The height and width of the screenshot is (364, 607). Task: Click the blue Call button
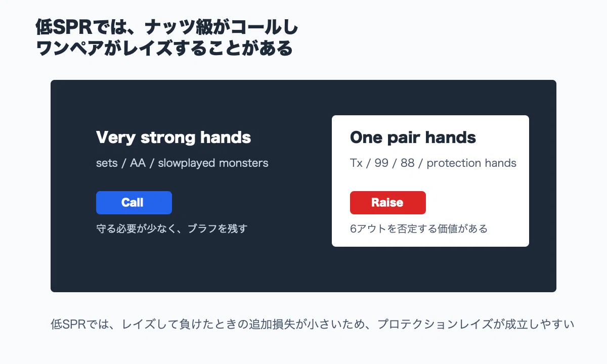(134, 203)
